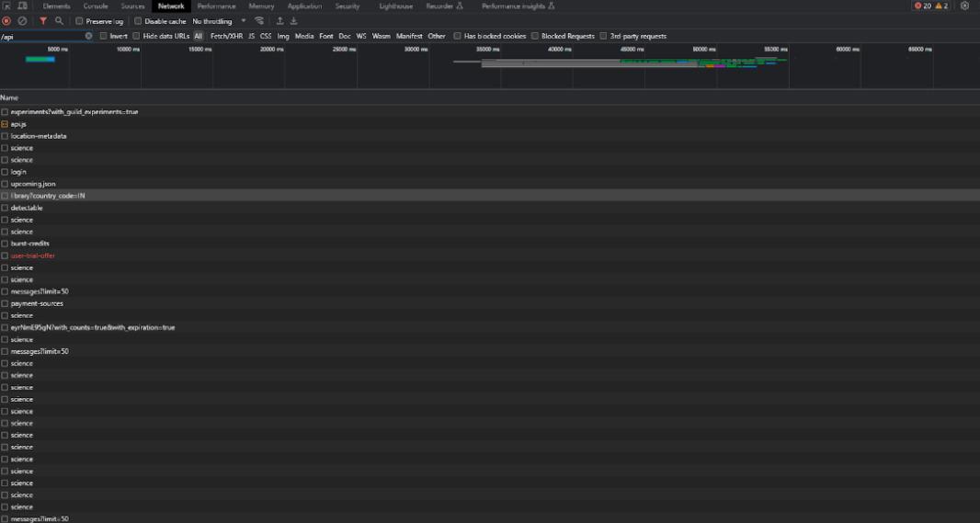
Task: Stop recording the network log
Action: point(6,21)
